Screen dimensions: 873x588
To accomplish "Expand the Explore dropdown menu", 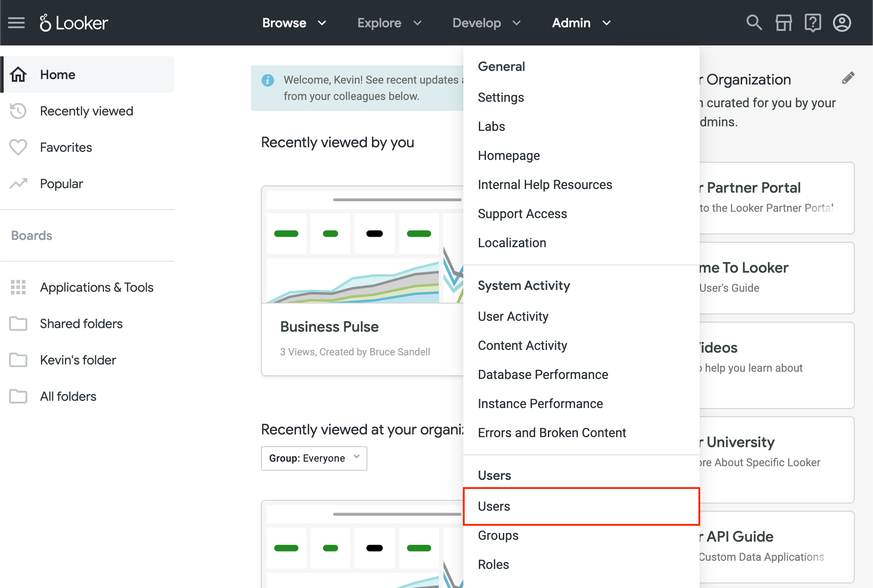I will pos(389,23).
